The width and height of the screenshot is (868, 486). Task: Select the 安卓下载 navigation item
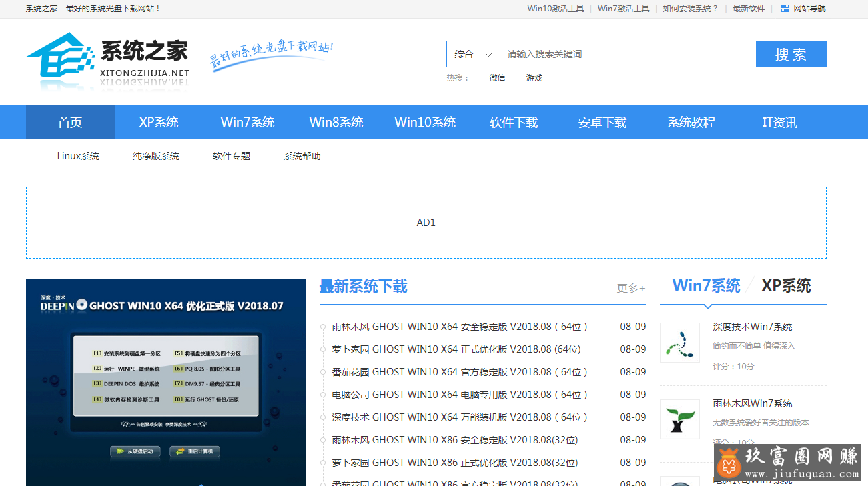click(x=602, y=122)
